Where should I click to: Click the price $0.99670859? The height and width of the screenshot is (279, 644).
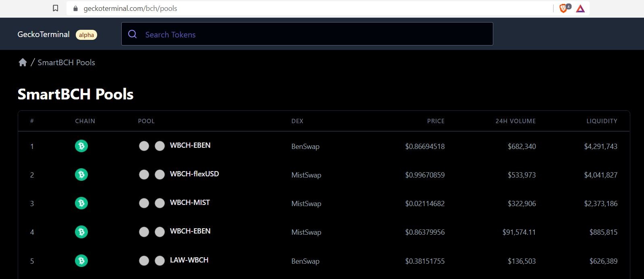tap(425, 175)
